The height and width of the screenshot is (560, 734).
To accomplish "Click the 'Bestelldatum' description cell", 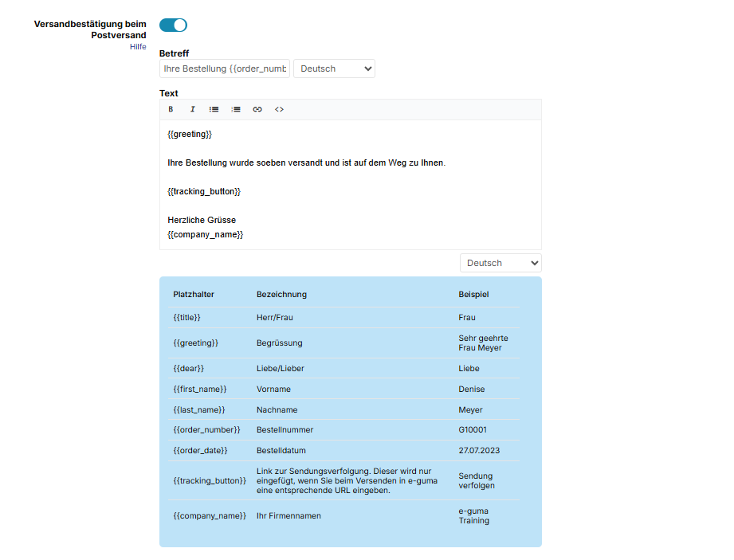I will coord(281,450).
